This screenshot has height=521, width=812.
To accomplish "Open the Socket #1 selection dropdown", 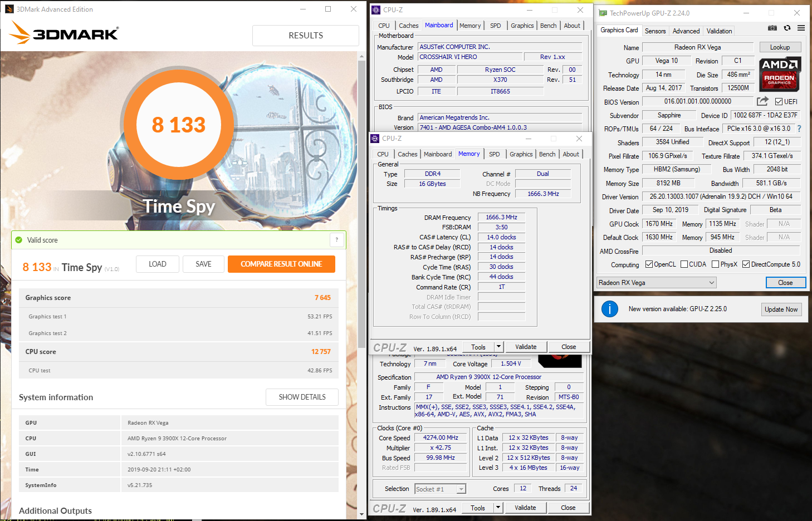I will pyautogui.click(x=440, y=489).
